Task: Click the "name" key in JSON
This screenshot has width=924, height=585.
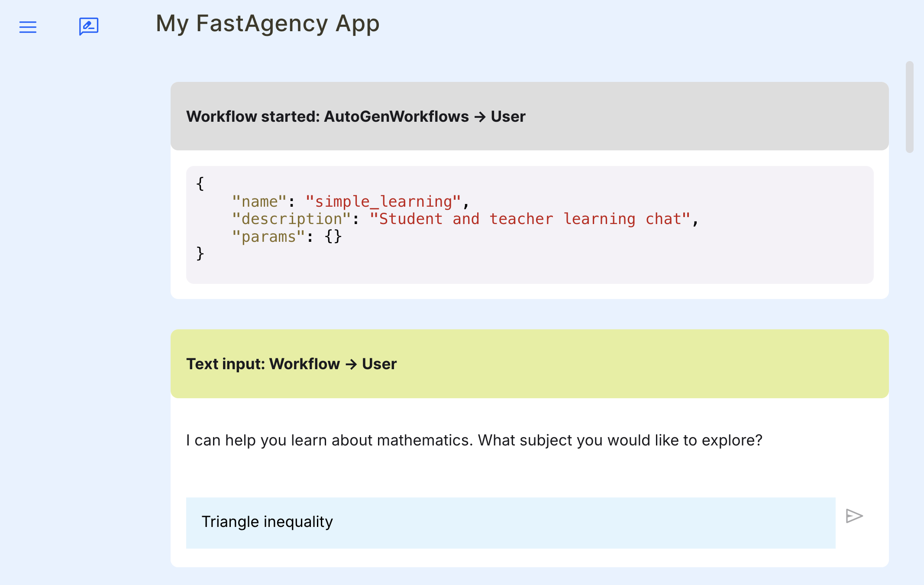Action: pos(259,201)
